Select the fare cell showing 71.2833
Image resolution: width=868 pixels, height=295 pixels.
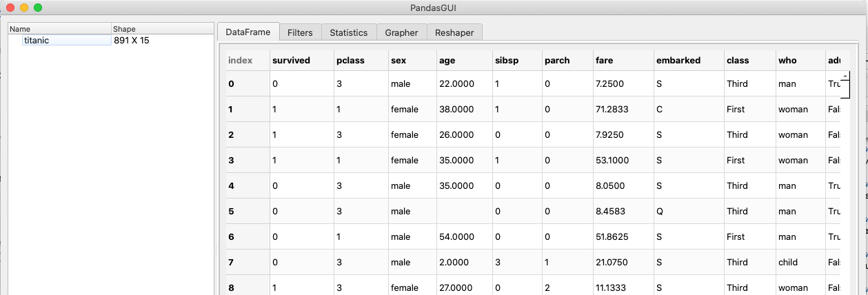pyautogui.click(x=622, y=110)
